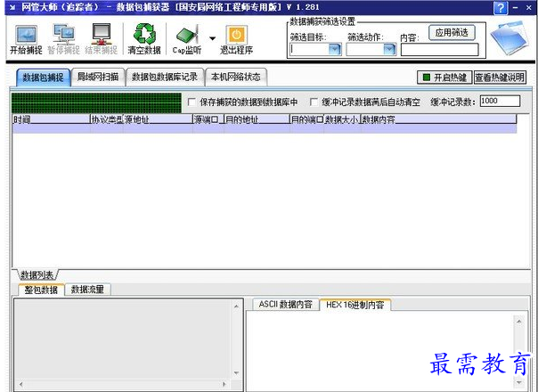Select the highlighted first packet list row

tap(265, 128)
